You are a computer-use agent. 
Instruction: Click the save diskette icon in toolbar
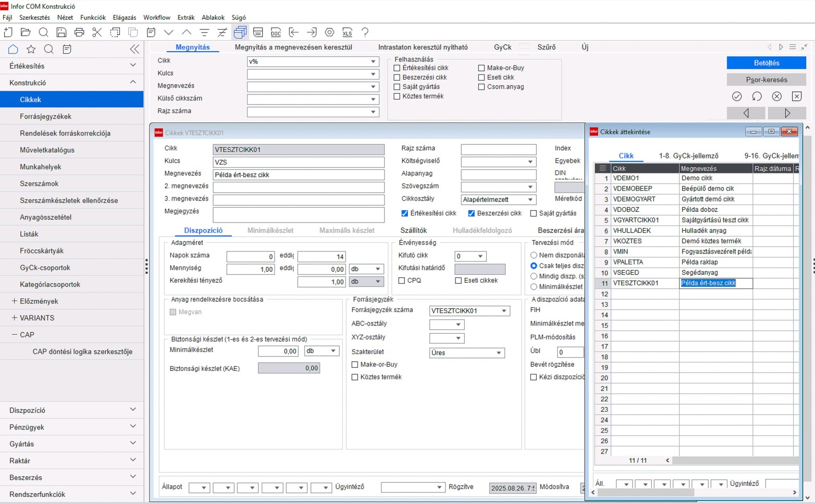coord(61,32)
